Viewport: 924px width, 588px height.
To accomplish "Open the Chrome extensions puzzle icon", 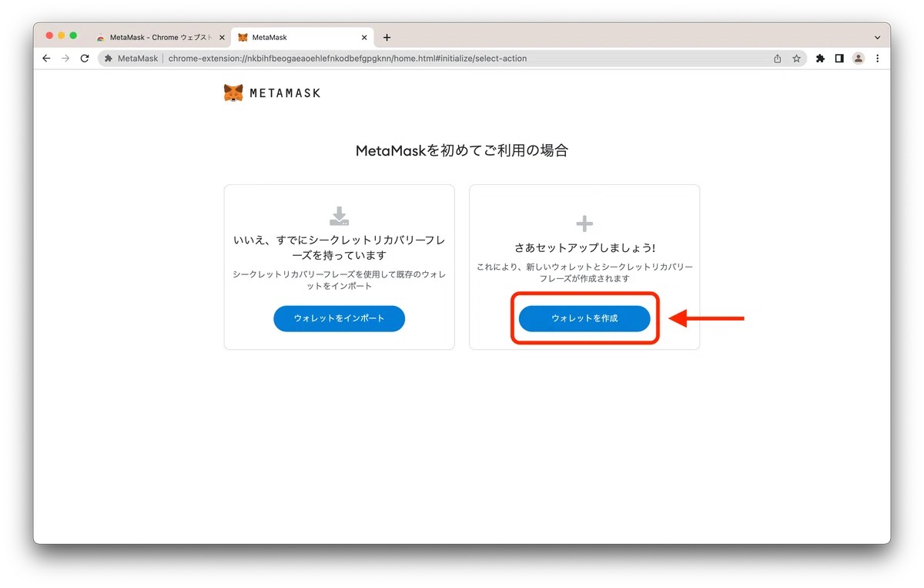I will (x=820, y=59).
